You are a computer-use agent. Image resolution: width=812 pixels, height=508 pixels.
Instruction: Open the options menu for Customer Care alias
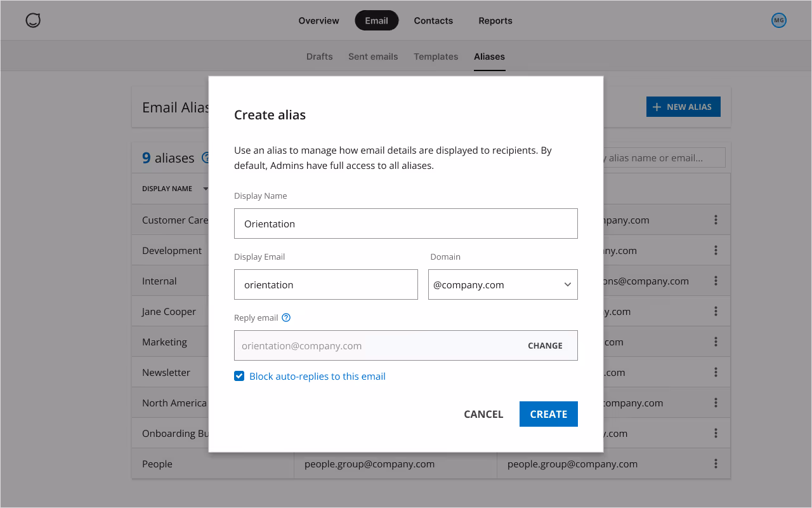716,219
